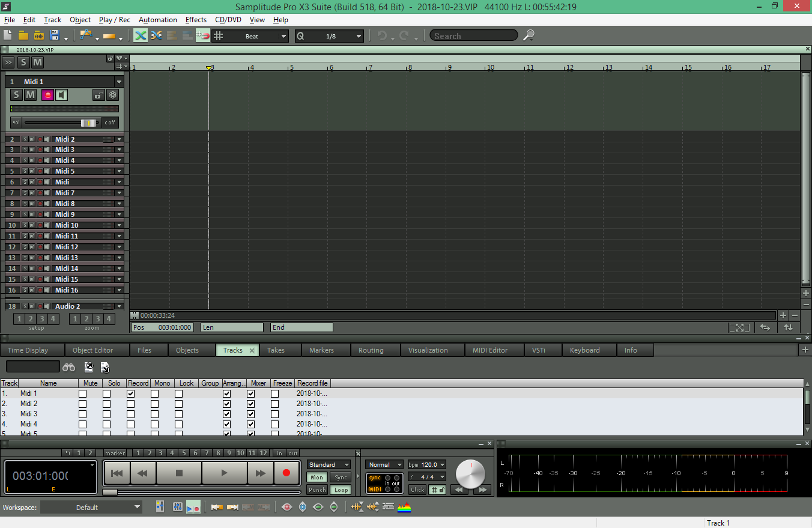Enable the snap magnet icon on the toolbar
This screenshot has width=812, height=528.
pyautogui.click(x=203, y=35)
